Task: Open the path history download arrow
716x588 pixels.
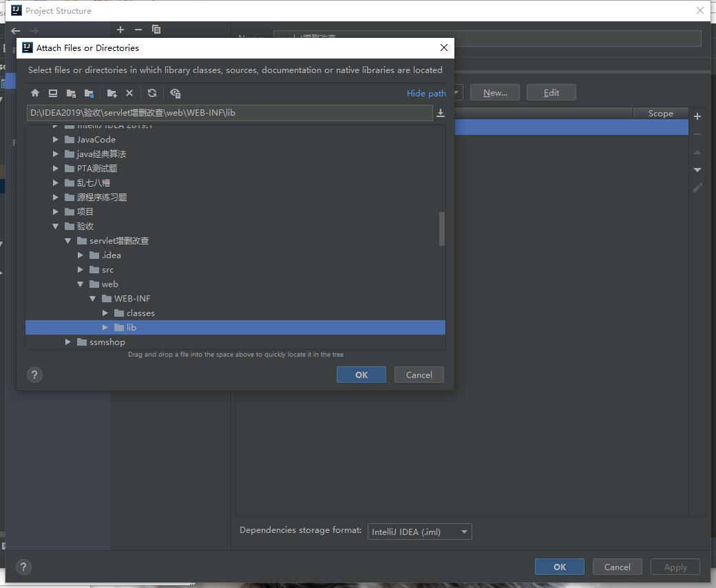Action: [x=441, y=113]
